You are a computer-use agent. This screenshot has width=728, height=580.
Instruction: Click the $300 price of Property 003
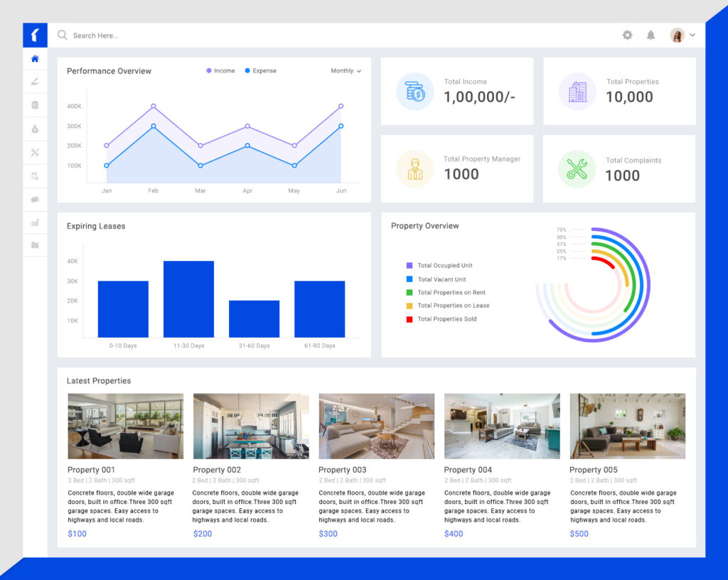[328, 534]
